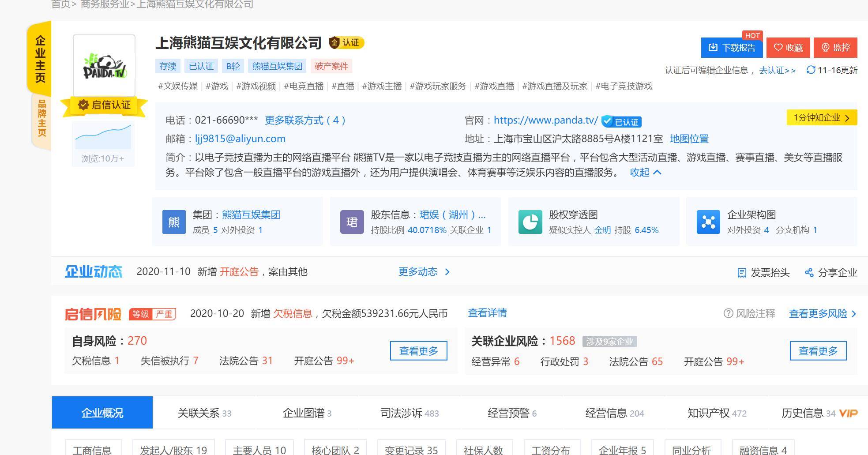
Task: Click the 分享企业 share icon
Action: pyautogui.click(x=809, y=273)
